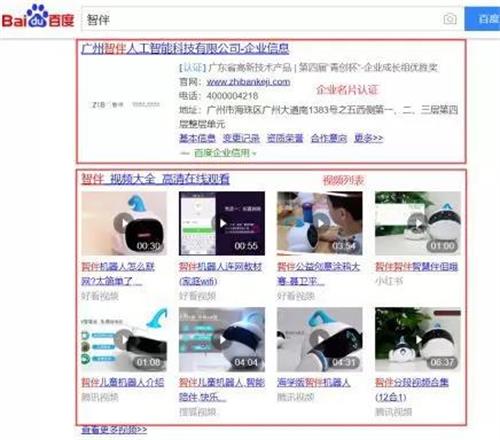Click the camera image-search icon
Image resolution: width=500 pixels, height=440 pixels.
(450, 19)
